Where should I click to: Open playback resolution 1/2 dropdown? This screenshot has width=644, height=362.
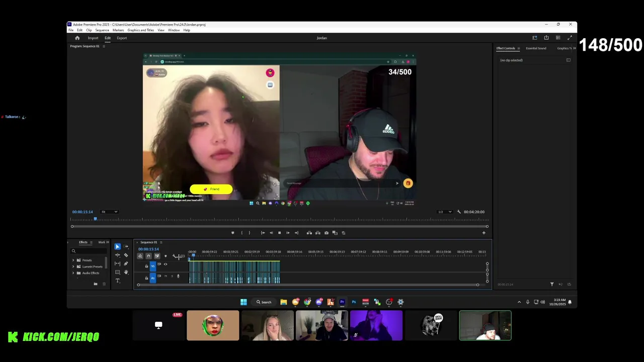(444, 212)
